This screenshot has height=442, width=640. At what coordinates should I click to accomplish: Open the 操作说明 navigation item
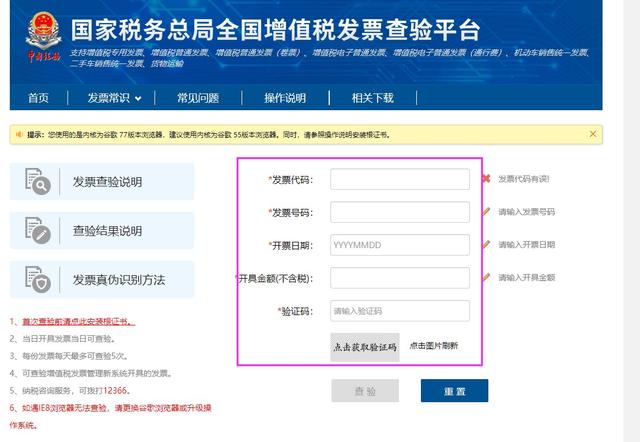coord(285,98)
